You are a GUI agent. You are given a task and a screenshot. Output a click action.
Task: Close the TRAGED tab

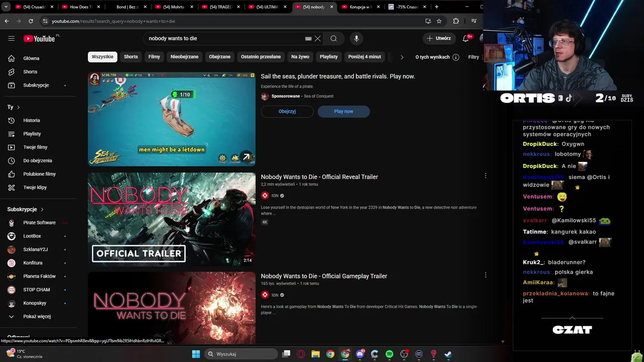tap(238, 7)
